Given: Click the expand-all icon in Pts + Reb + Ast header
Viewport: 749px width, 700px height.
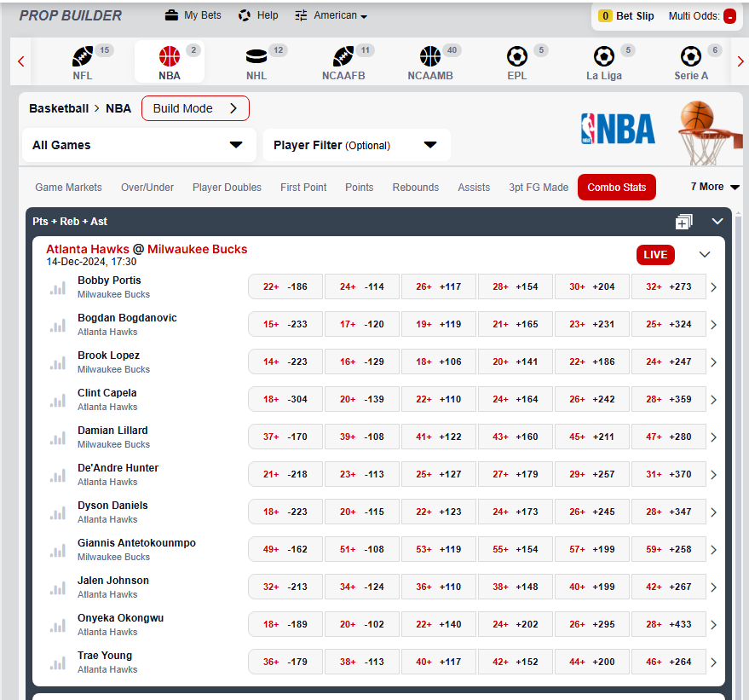Looking at the screenshot, I should click(683, 222).
